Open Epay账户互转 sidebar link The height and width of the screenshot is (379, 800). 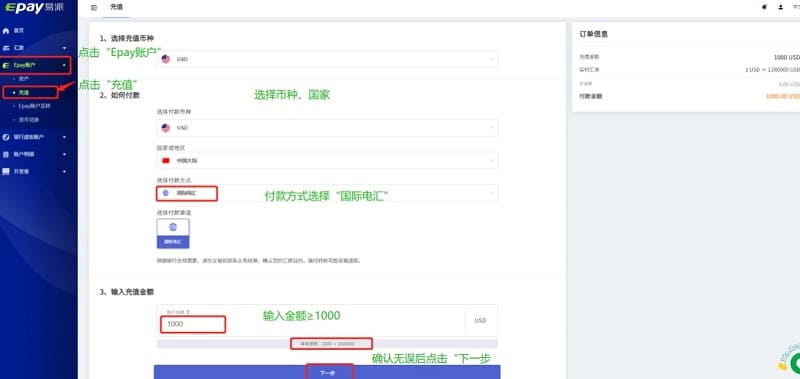[x=35, y=106]
